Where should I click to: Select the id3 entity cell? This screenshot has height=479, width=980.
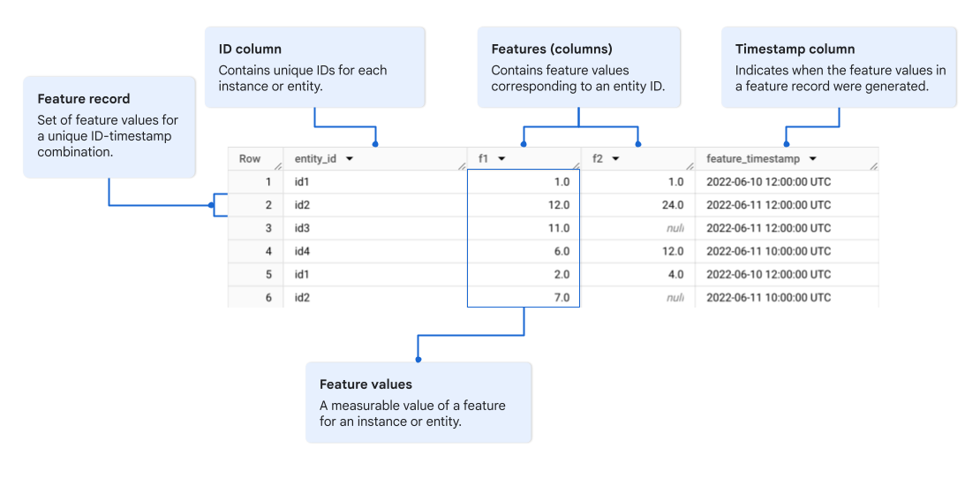coord(304,228)
